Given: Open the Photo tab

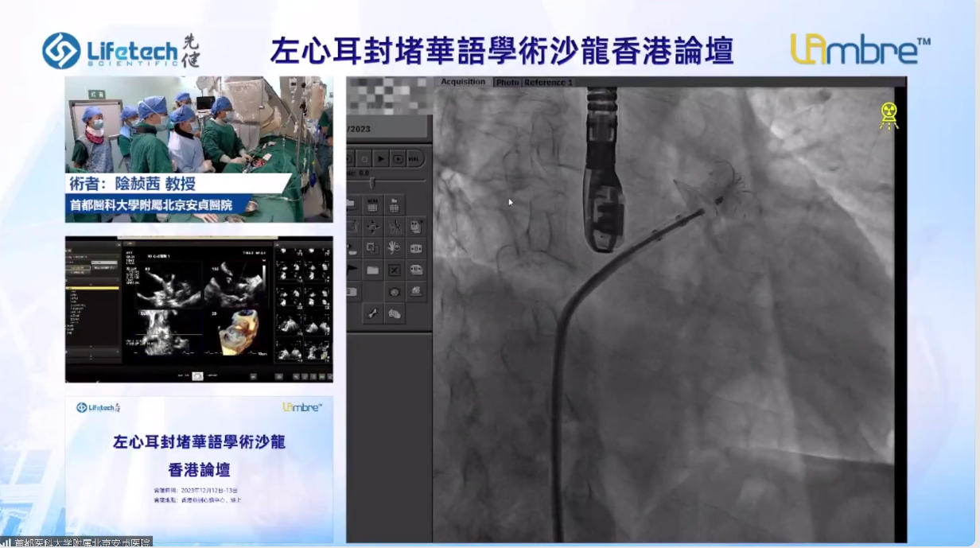Looking at the screenshot, I should coord(507,83).
